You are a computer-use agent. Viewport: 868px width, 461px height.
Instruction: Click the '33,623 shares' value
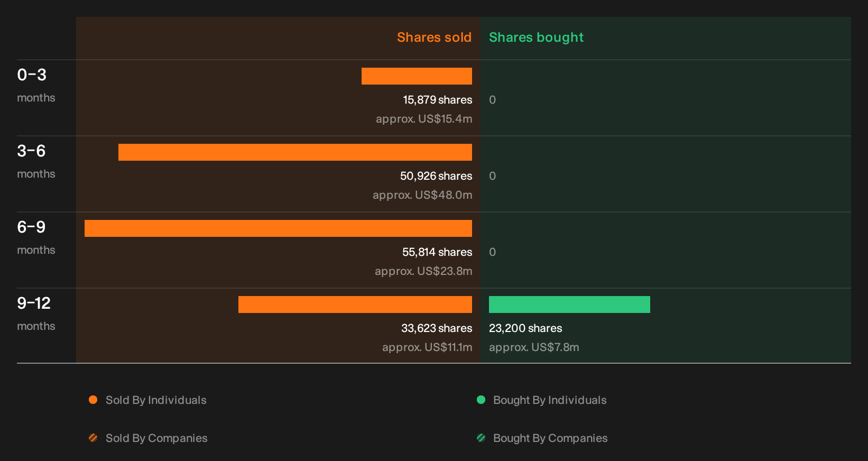coord(437,328)
